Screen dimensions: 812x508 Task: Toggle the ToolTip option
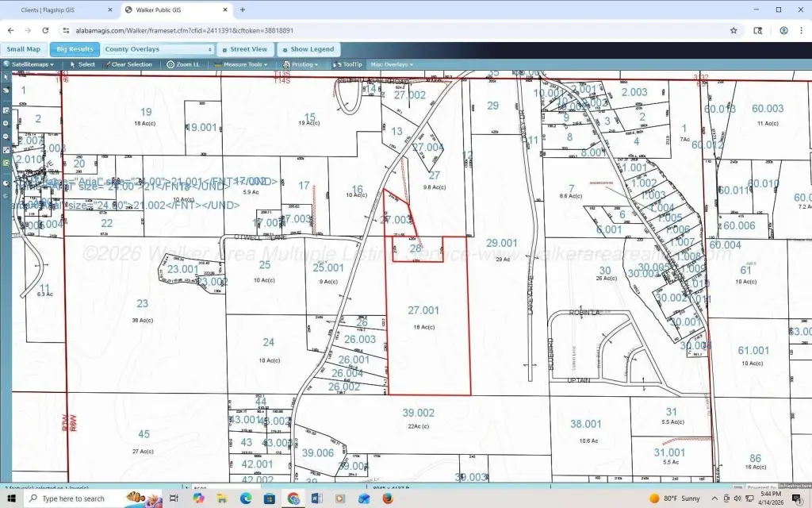coord(348,64)
